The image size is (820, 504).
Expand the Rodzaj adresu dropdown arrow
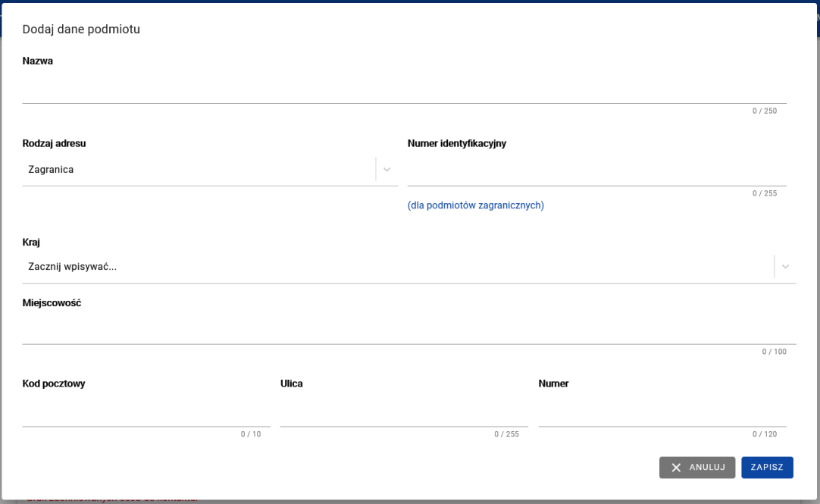[x=387, y=170]
